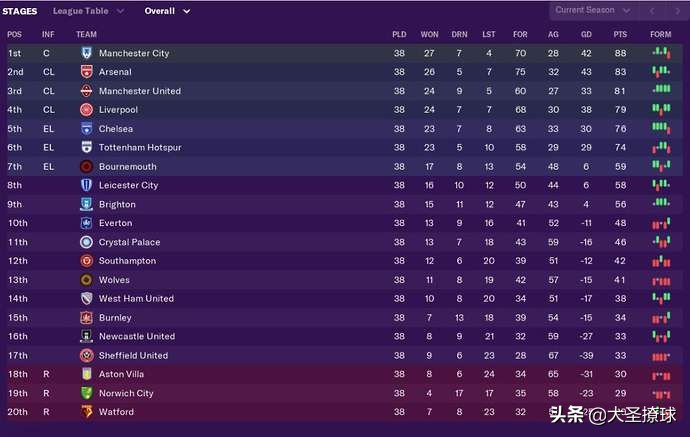
Task: Click the Chelsea club badge
Action: pos(86,129)
